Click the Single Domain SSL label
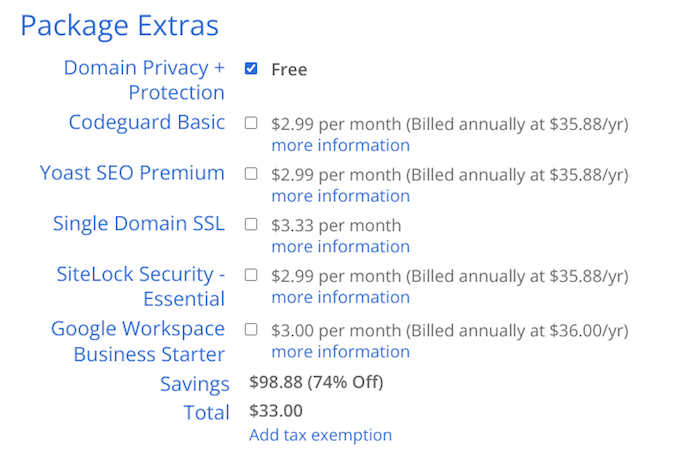 [x=138, y=224]
